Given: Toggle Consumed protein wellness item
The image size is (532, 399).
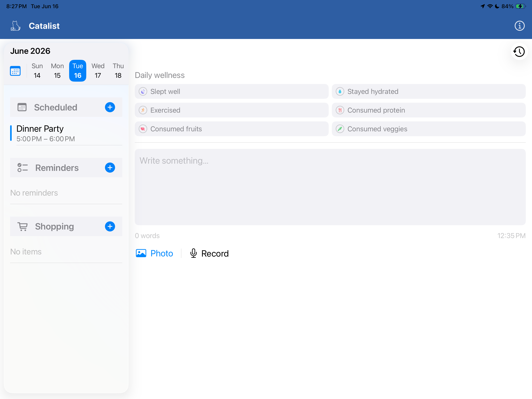Looking at the screenshot, I should coord(429,110).
